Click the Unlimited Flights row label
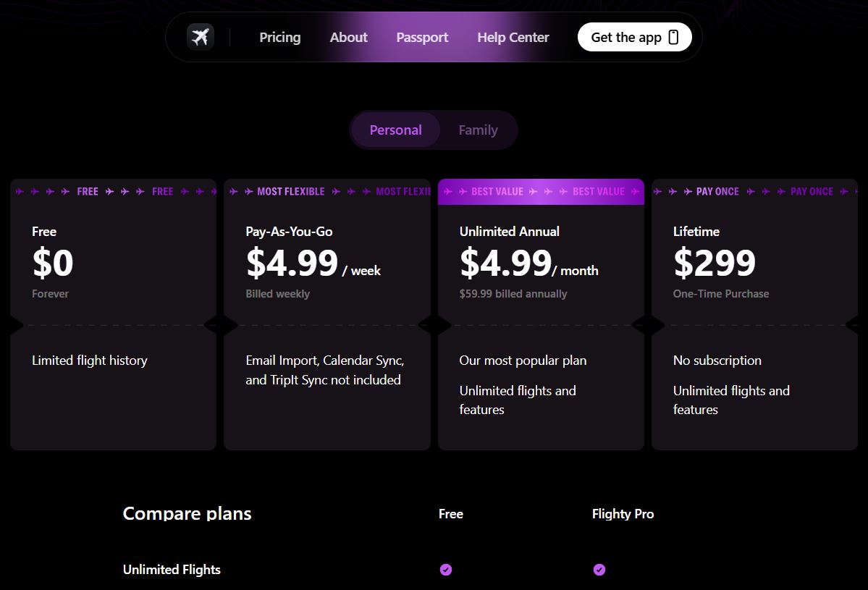The image size is (868, 590). tap(172, 570)
